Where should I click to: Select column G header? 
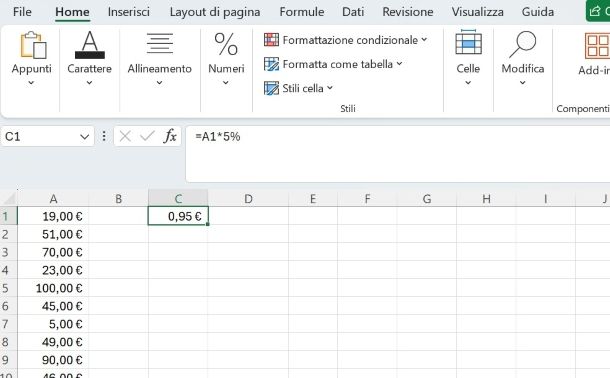click(427, 198)
